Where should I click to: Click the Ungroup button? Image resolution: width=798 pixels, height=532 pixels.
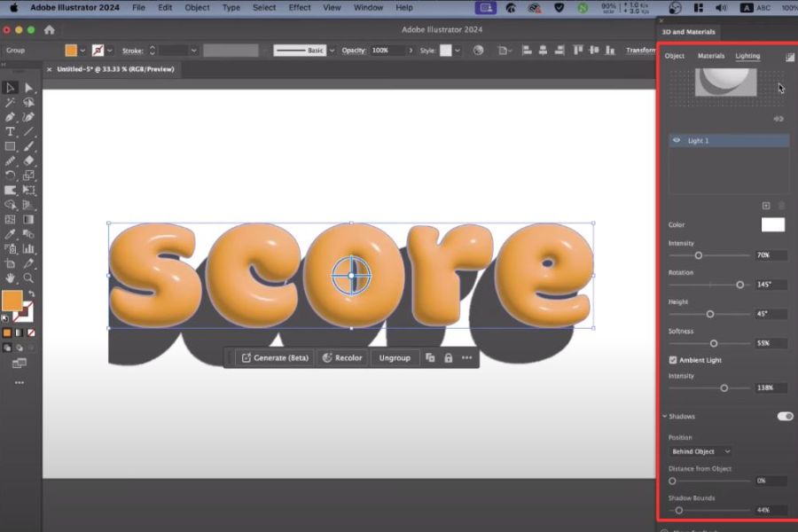click(x=395, y=358)
